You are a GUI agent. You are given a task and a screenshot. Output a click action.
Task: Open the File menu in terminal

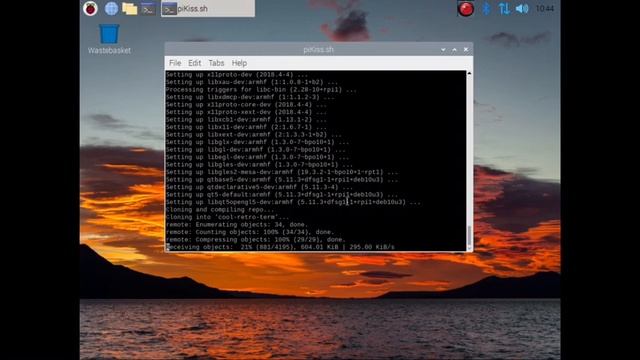(175, 63)
